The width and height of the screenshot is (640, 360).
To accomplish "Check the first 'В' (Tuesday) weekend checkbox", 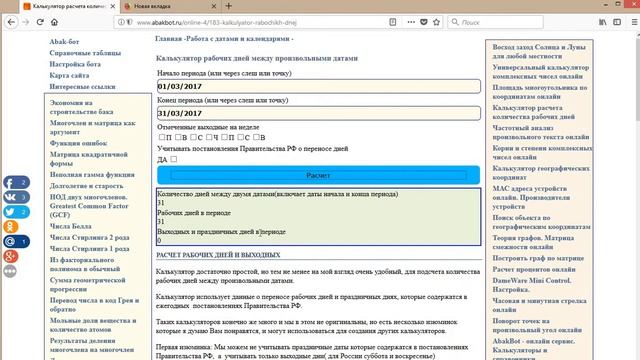I will pyautogui.click(x=178, y=137).
